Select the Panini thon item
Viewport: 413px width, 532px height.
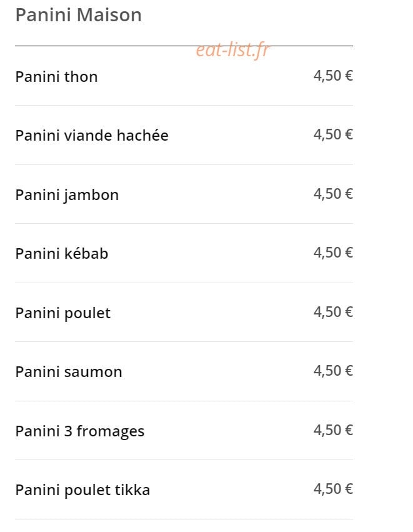pos(57,77)
